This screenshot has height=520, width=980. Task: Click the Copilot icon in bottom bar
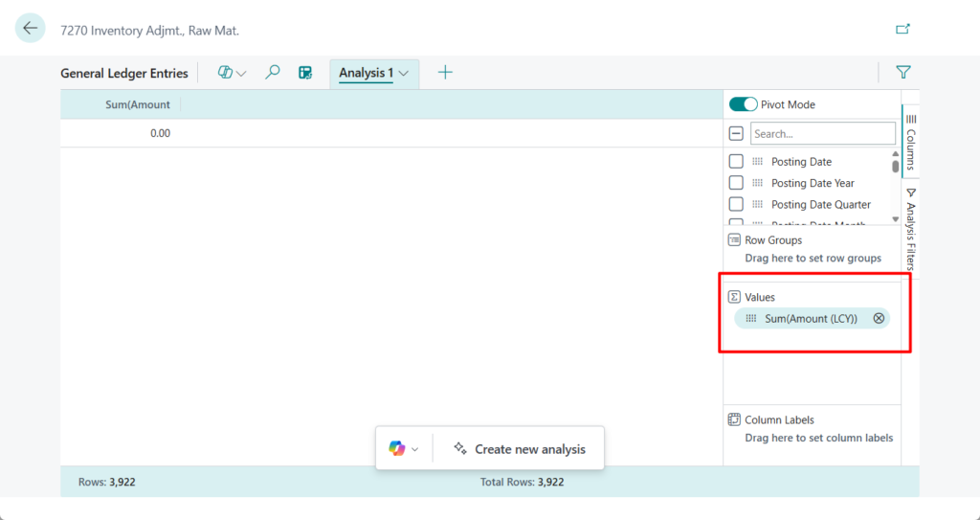[396, 448]
